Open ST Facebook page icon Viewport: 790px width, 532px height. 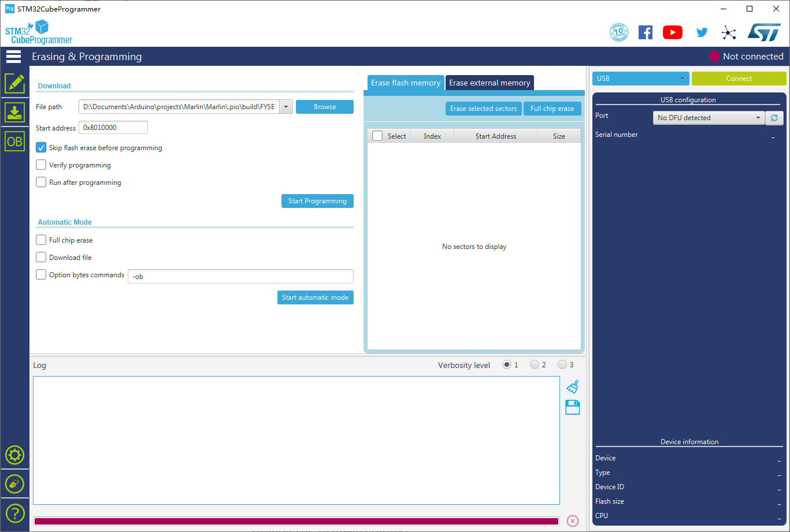(x=646, y=32)
